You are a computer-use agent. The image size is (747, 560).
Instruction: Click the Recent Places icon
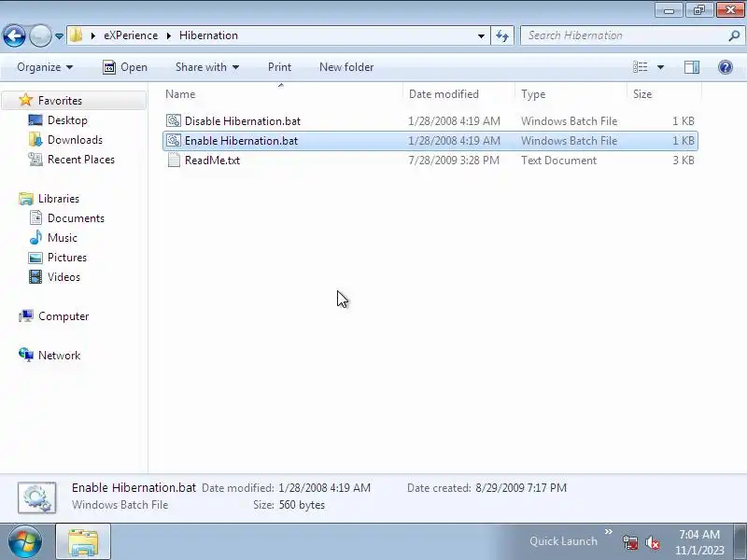tap(35, 159)
